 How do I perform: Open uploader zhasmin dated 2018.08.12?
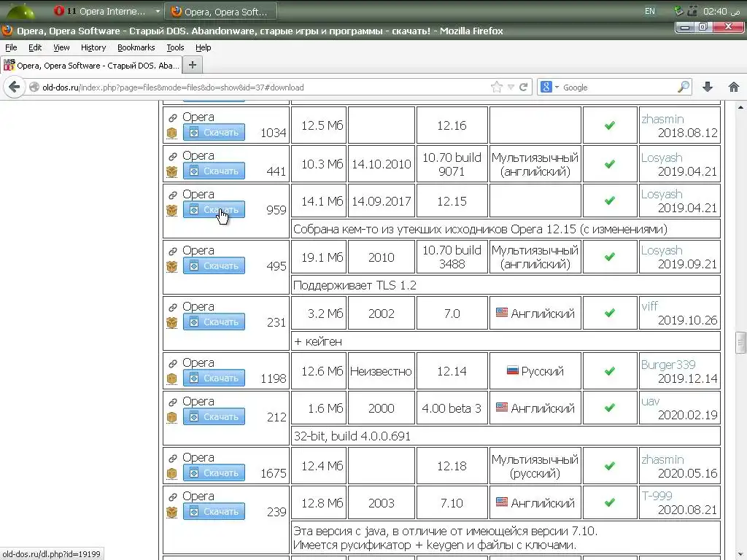tap(662, 119)
